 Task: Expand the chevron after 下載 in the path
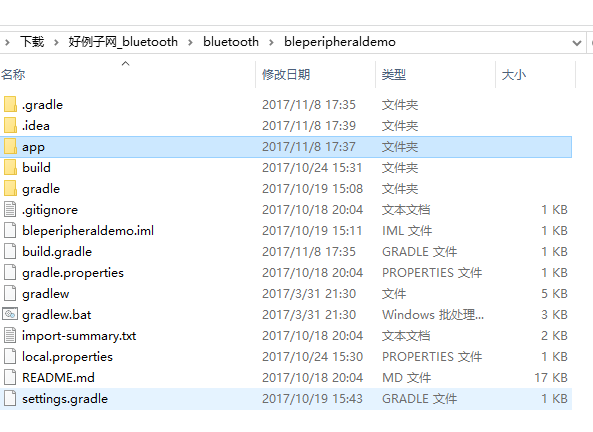coord(56,42)
